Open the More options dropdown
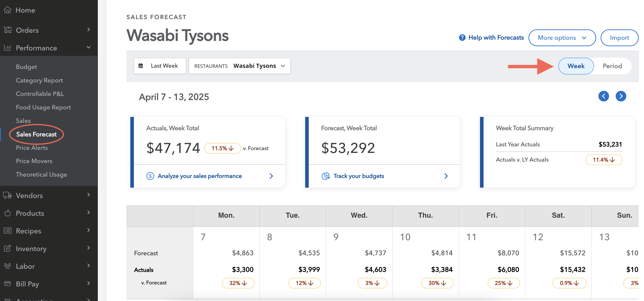 562,38
